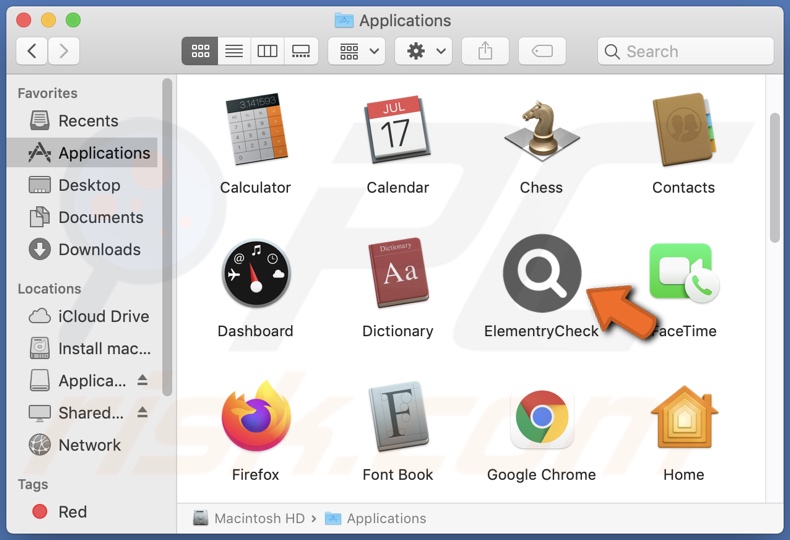Click the Google Chrome label text

(542, 475)
